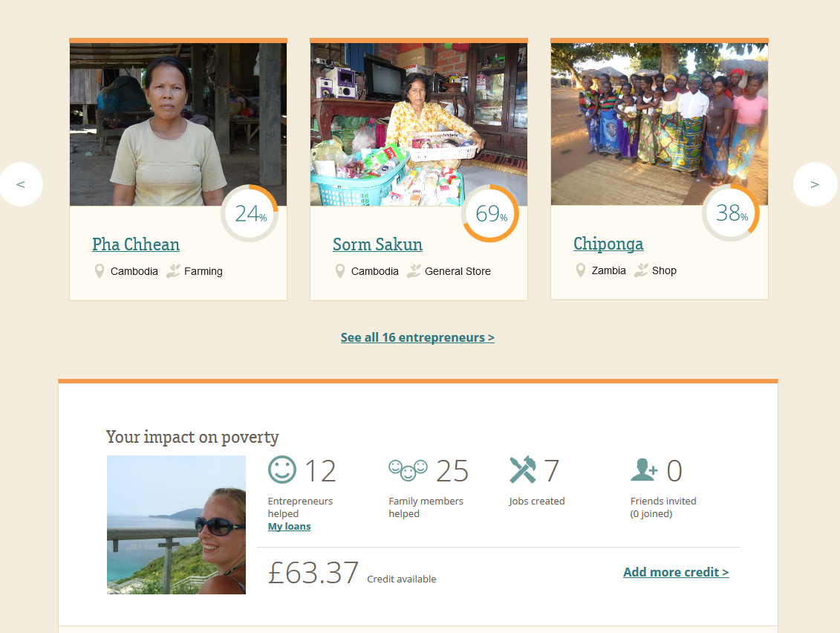
Task: Click the Zambia location pin icon under Chiponga
Action: [580, 270]
